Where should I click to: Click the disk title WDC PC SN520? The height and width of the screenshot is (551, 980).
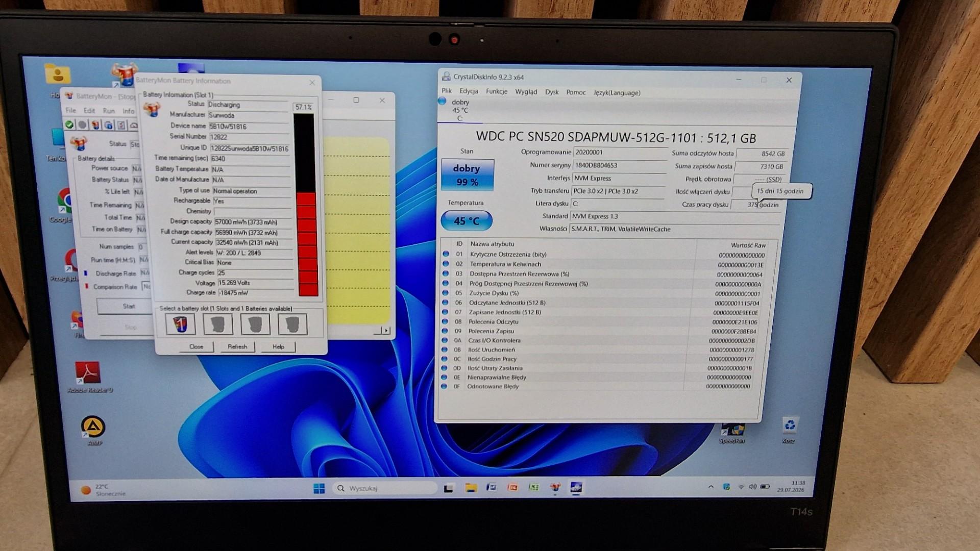coord(616,137)
